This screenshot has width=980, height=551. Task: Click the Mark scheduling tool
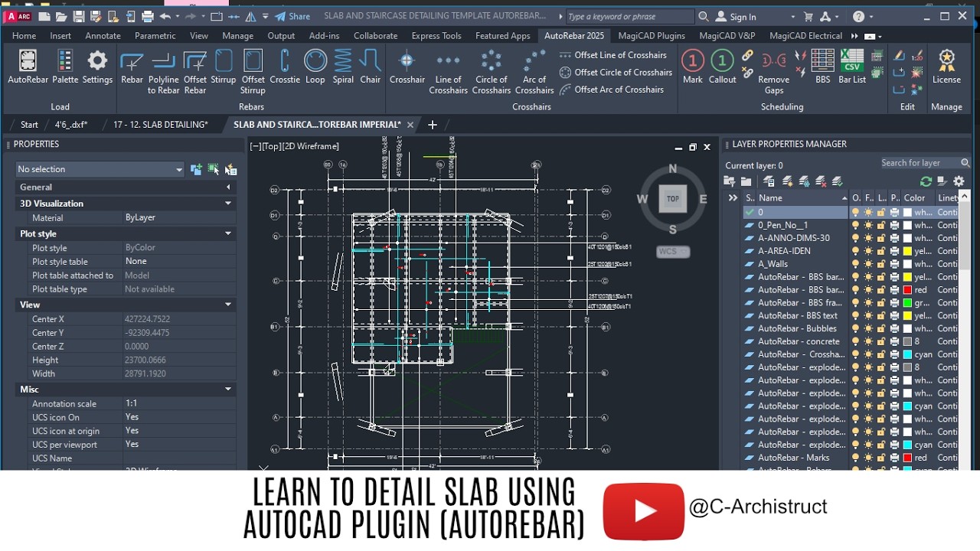tap(693, 67)
